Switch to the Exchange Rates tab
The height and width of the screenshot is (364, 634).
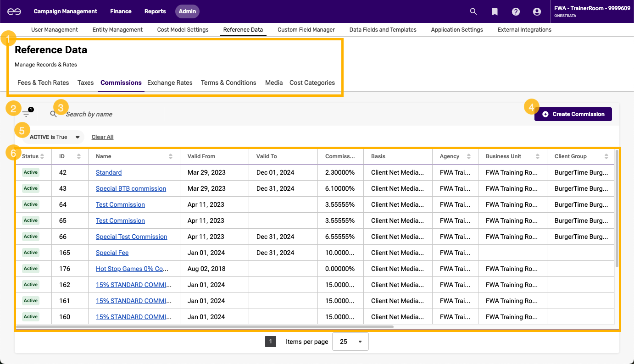[170, 83]
